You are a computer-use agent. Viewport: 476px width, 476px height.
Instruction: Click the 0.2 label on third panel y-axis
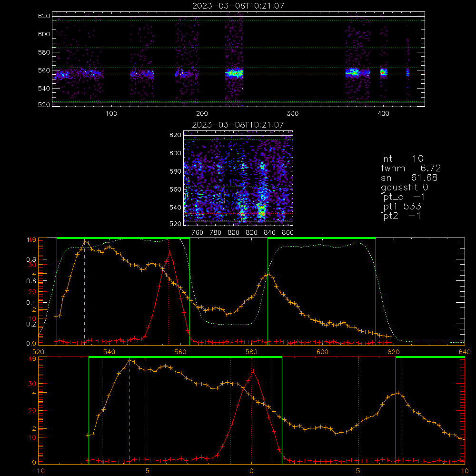(x=31, y=324)
